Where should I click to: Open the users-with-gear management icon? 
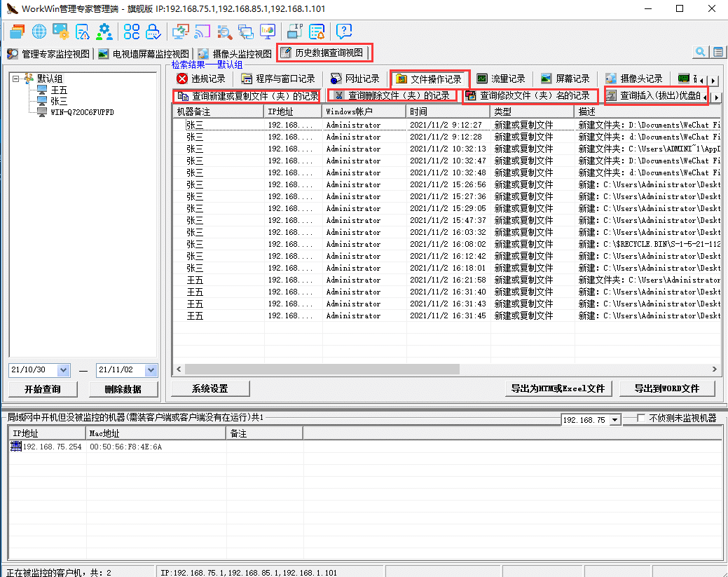[104, 32]
